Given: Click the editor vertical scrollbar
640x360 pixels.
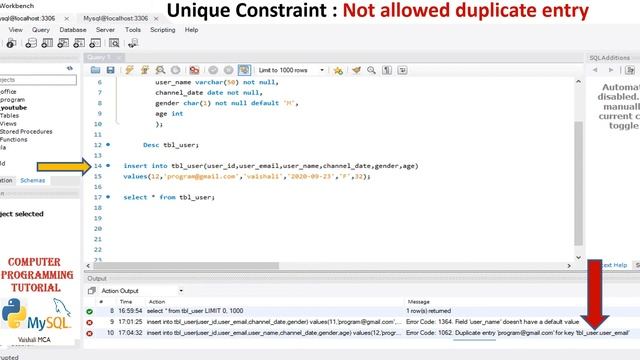Looking at the screenshot, I should click(578, 183).
